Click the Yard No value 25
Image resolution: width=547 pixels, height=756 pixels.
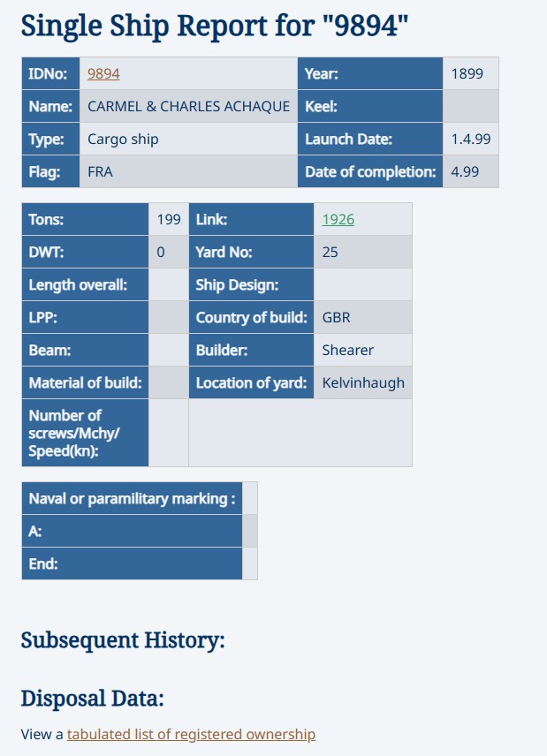coord(330,253)
